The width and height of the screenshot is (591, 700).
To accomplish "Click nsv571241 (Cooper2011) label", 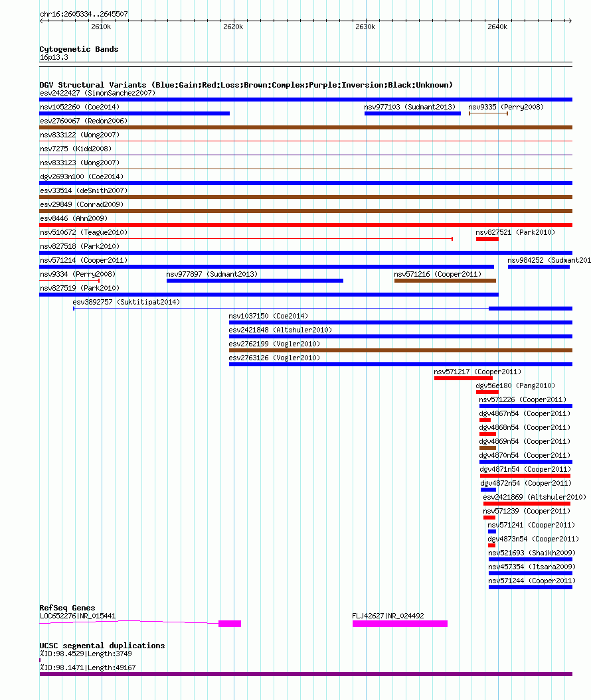I will 531,525.
